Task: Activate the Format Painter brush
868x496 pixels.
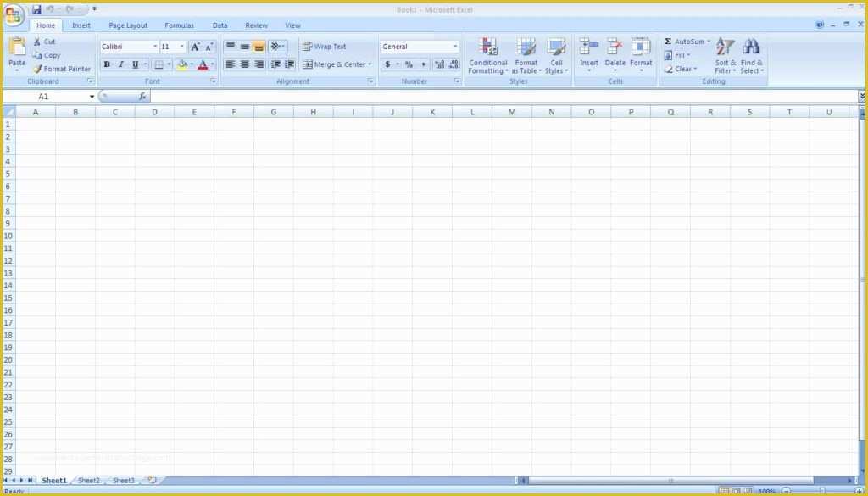Action: coord(61,70)
